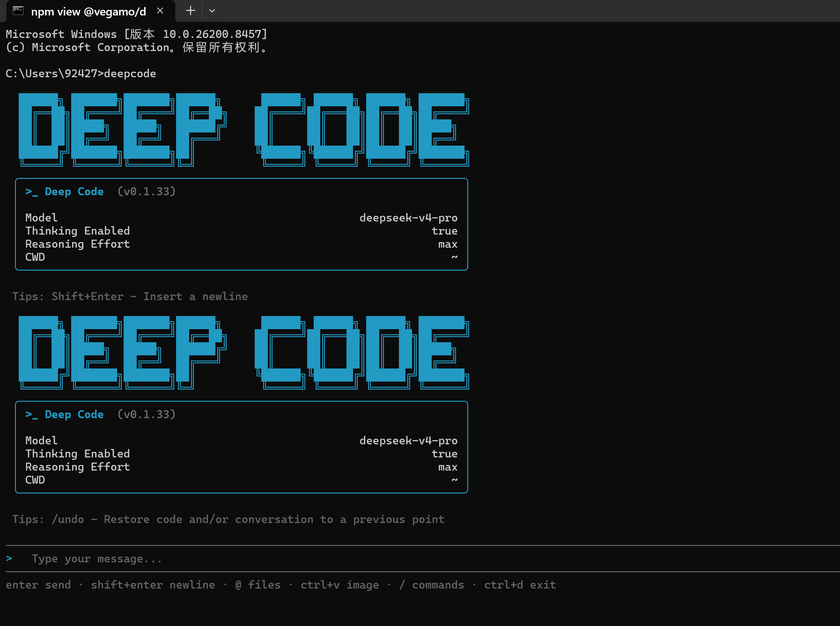The width and height of the screenshot is (840, 626).
Task: Click the 'Tips: /undo' restore hint line
Action: point(228,519)
